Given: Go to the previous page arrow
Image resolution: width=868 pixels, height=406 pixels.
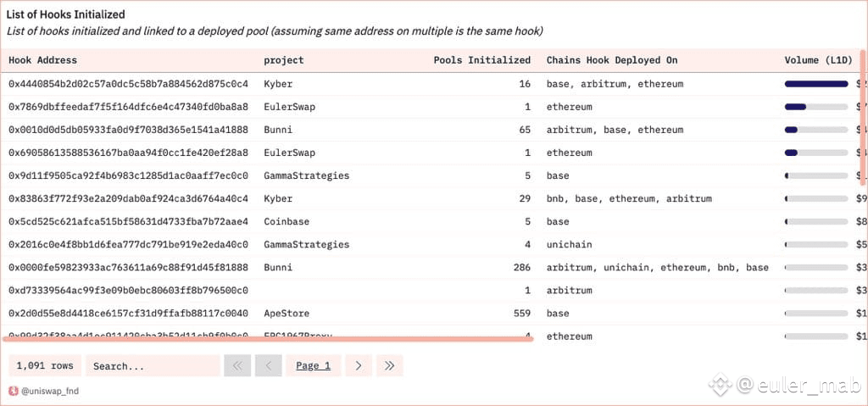Looking at the screenshot, I should point(269,365).
